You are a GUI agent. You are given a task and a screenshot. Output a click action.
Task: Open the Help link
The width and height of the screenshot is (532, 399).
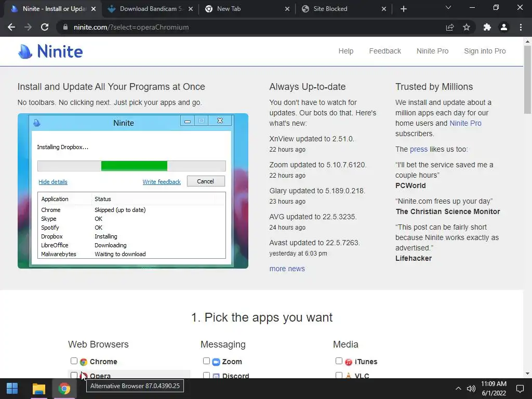pyautogui.click(x=345, y=51)
